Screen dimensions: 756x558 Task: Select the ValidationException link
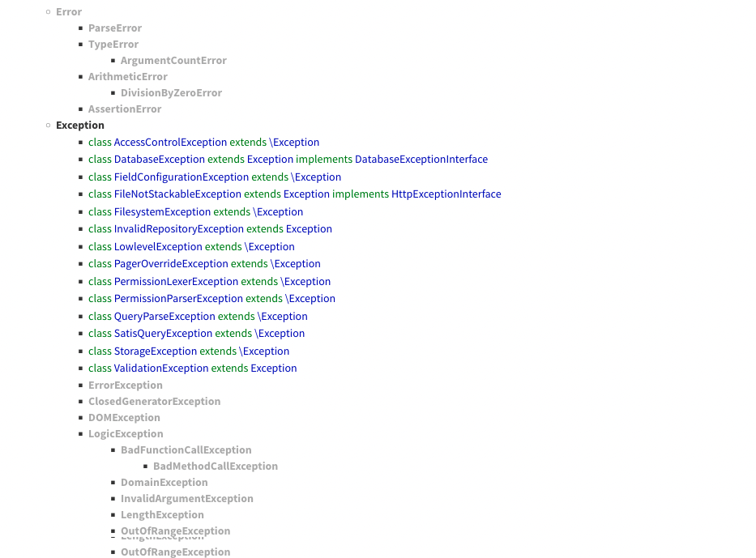click(x=161, y=368)
